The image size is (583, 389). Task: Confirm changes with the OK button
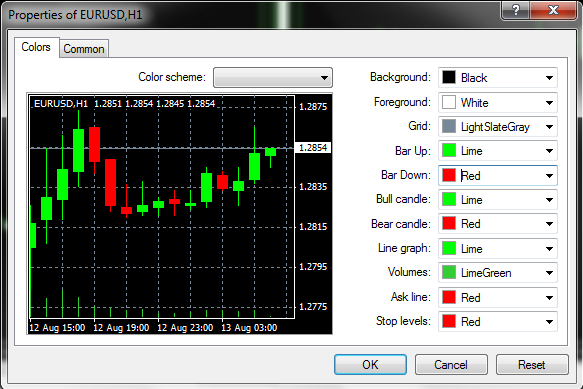point(370,364)
